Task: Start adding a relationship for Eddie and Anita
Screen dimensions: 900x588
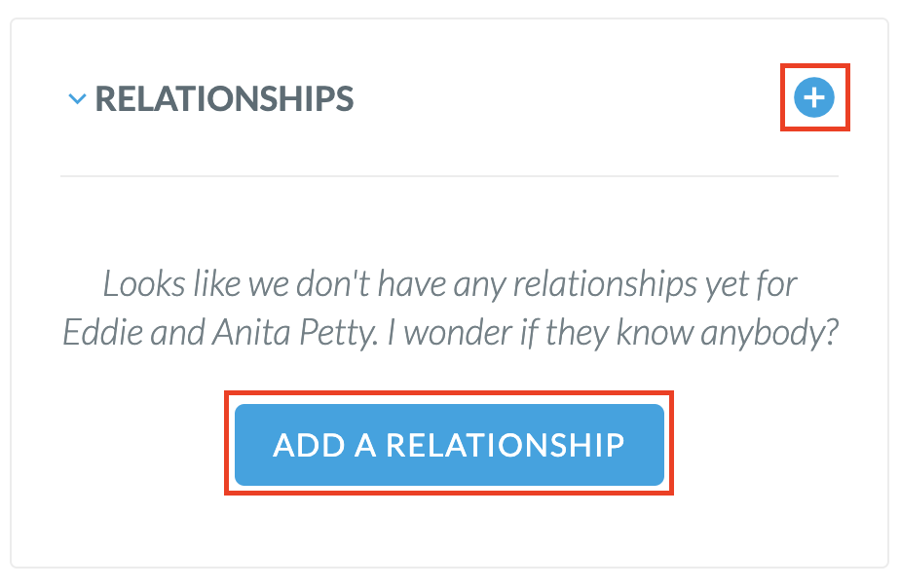Action: [x=449, y=445]
